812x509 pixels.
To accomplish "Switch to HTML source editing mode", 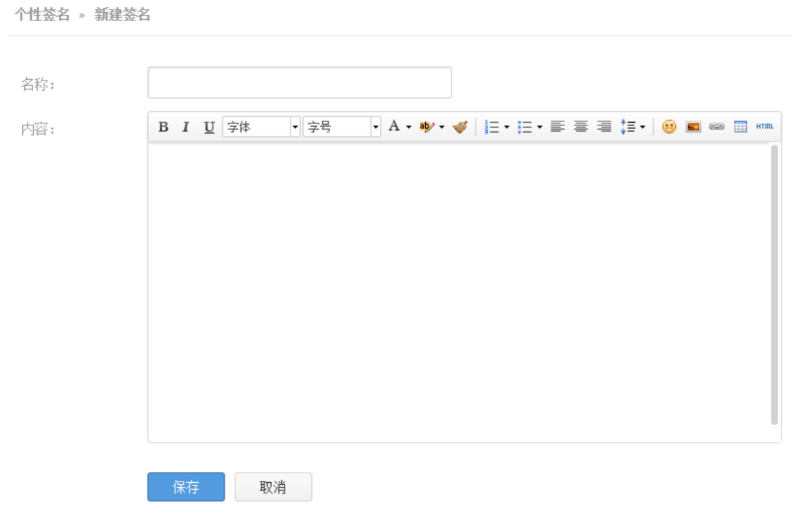I will pos(765,127).
